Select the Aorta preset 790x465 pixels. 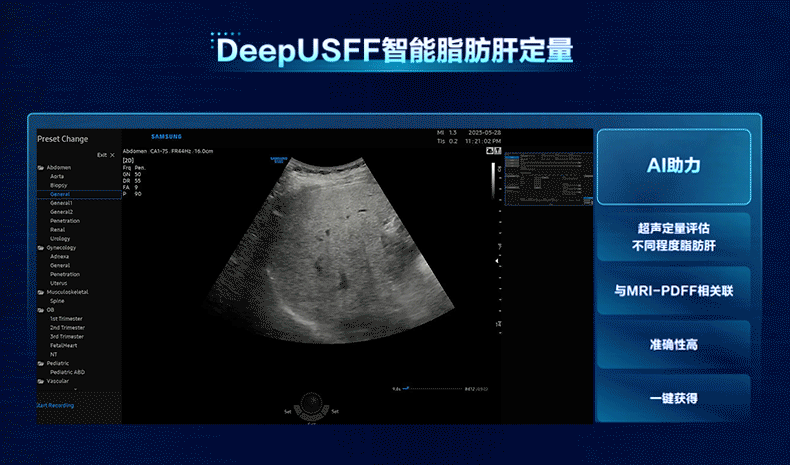(x=57, y=176)
